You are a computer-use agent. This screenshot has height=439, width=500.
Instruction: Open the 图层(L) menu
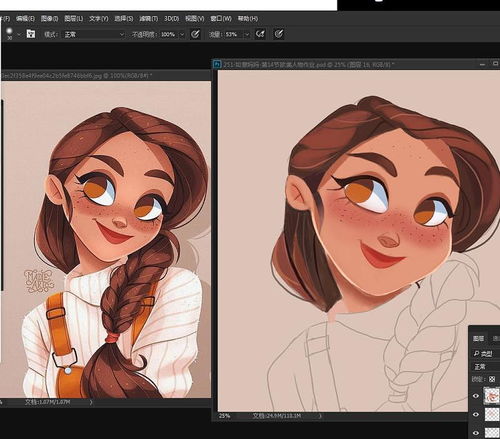point(73,19)
